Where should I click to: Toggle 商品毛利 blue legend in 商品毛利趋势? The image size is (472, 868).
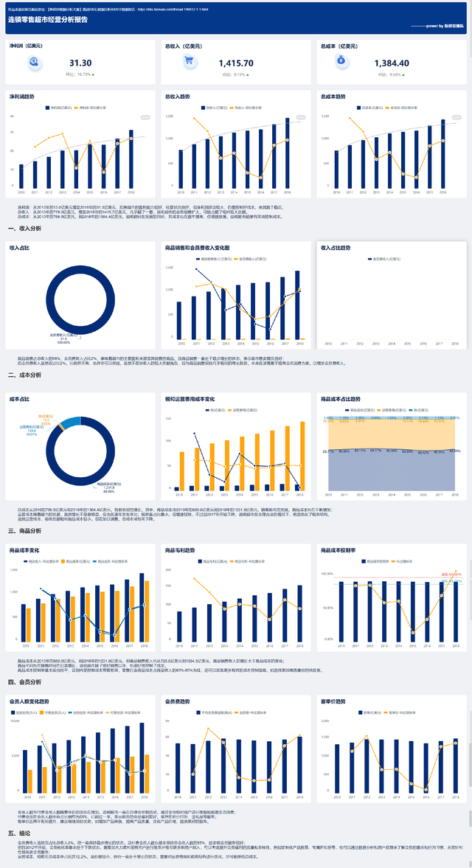tap(214, 562)
